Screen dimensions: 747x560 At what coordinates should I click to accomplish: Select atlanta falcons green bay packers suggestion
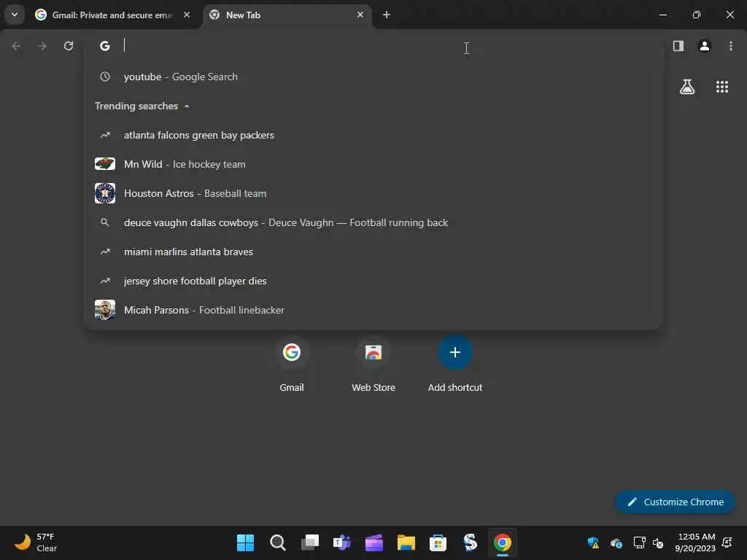click(373, 135)
